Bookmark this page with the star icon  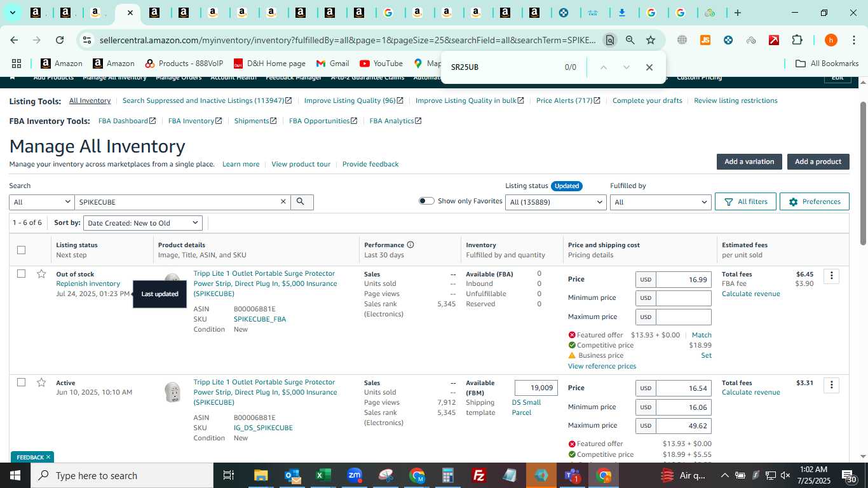pyautogui.click(x=651, y=40)
